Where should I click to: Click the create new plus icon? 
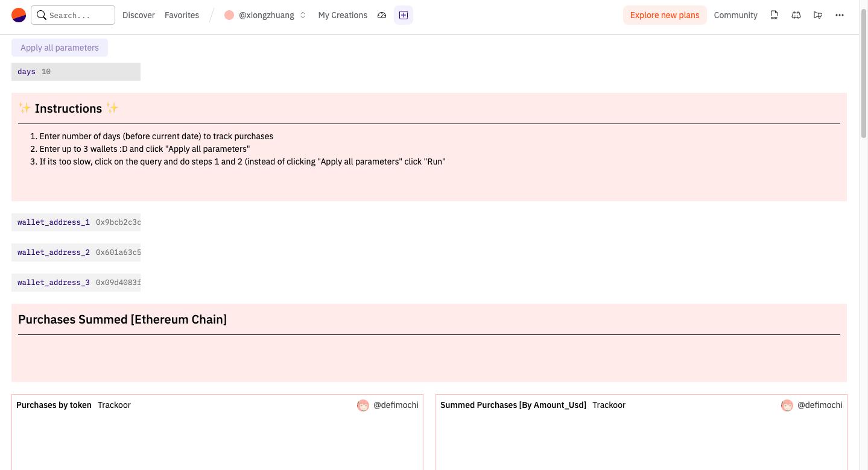[x=404, y=15]
